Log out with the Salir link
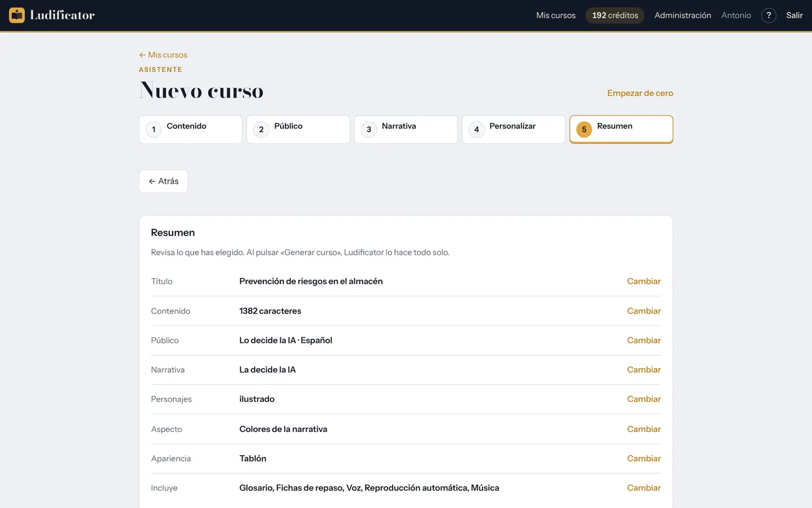This screenshot has width=812, height=508. pos(795,15)
